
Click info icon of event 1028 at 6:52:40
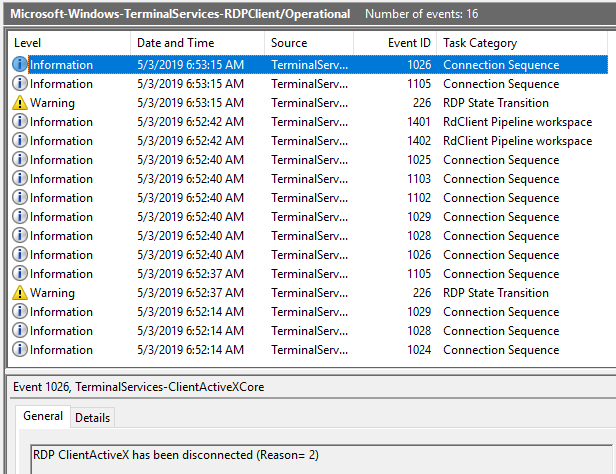tap(20, 235)
